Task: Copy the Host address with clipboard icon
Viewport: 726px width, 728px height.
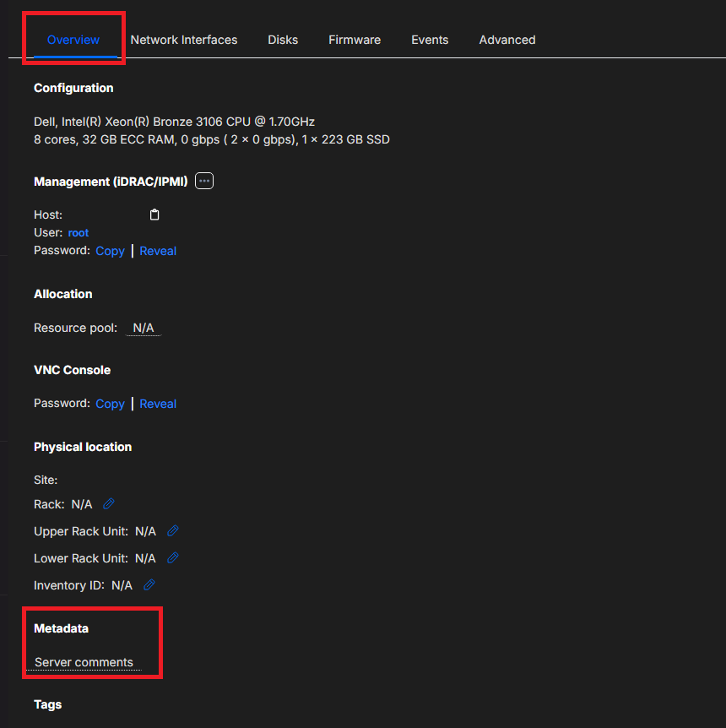Action: pos(154,215)
